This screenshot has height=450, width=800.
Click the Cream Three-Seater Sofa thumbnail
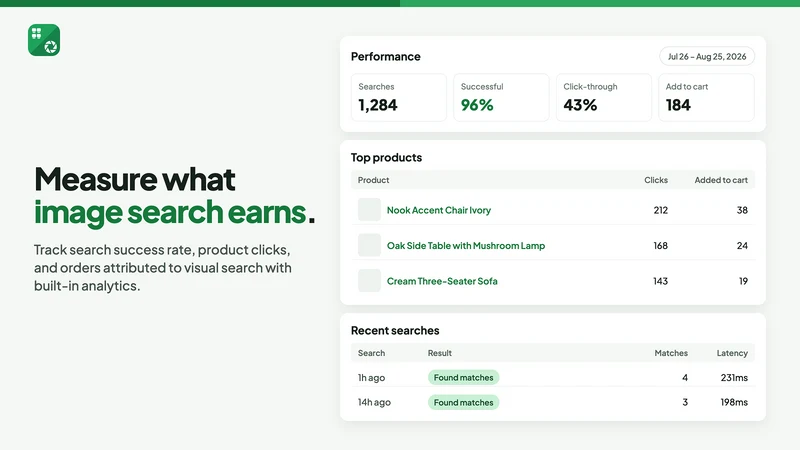click(369, 281)
